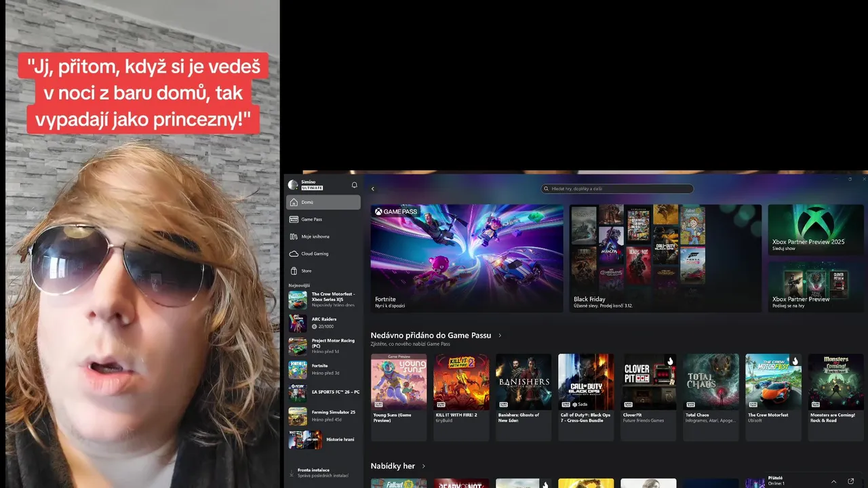Open Total Chaos game card
The width and height of the screenshot is (868, 488).
[711, 397]
